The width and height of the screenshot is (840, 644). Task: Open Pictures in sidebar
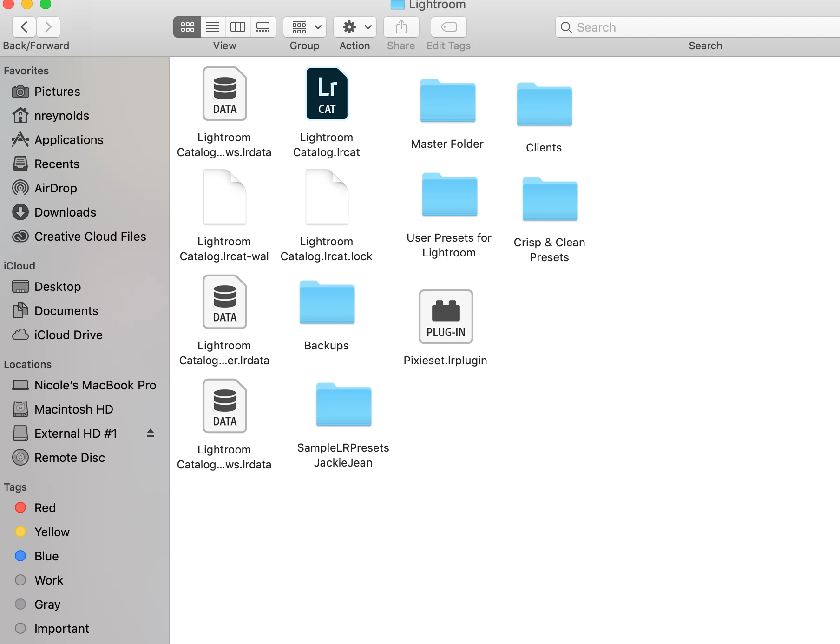(x=85, y=92)
